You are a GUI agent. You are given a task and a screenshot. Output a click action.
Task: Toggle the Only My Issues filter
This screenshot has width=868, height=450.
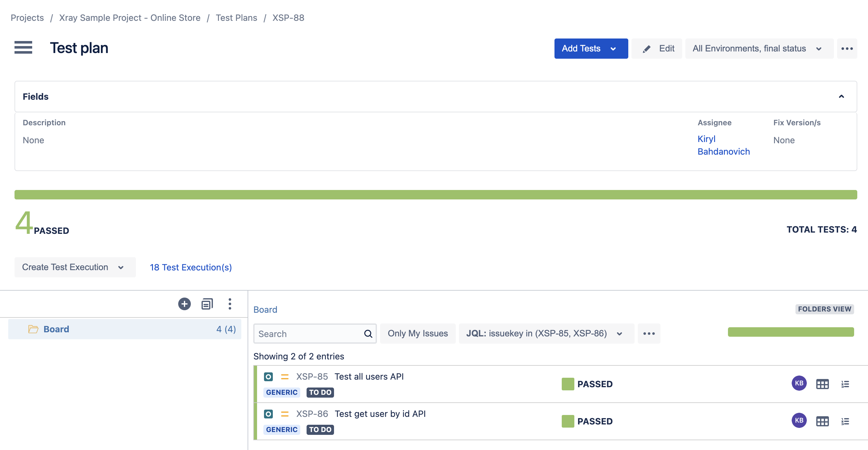coord(417,333)
